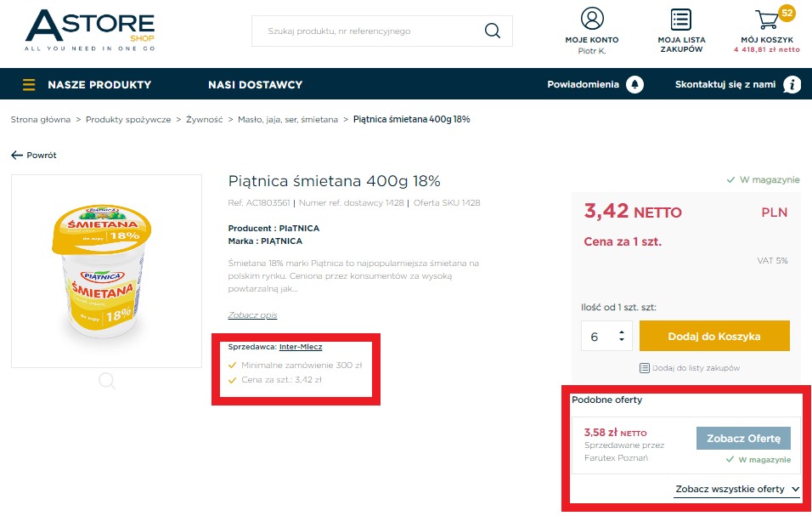Increase quantity with stepper up arrow
The width and height of the screenshot is (812, 516).
coord(622,332)
